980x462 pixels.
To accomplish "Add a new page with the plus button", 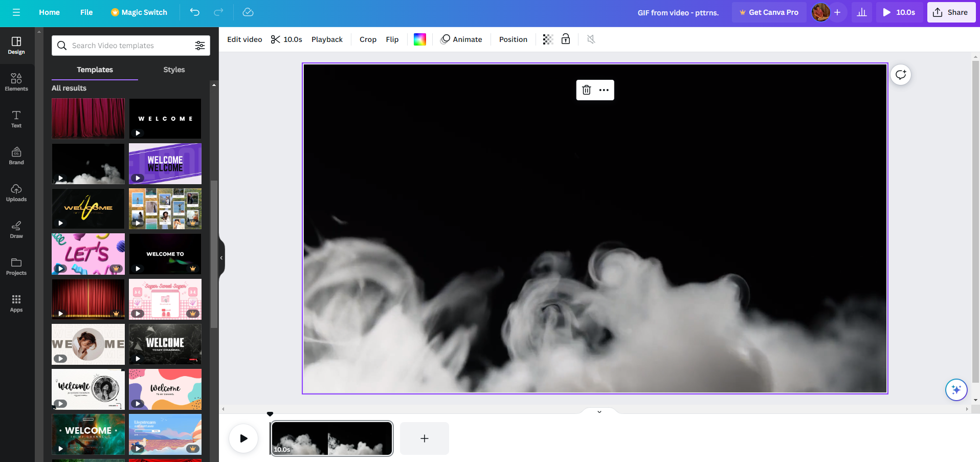I will (425, 438).
